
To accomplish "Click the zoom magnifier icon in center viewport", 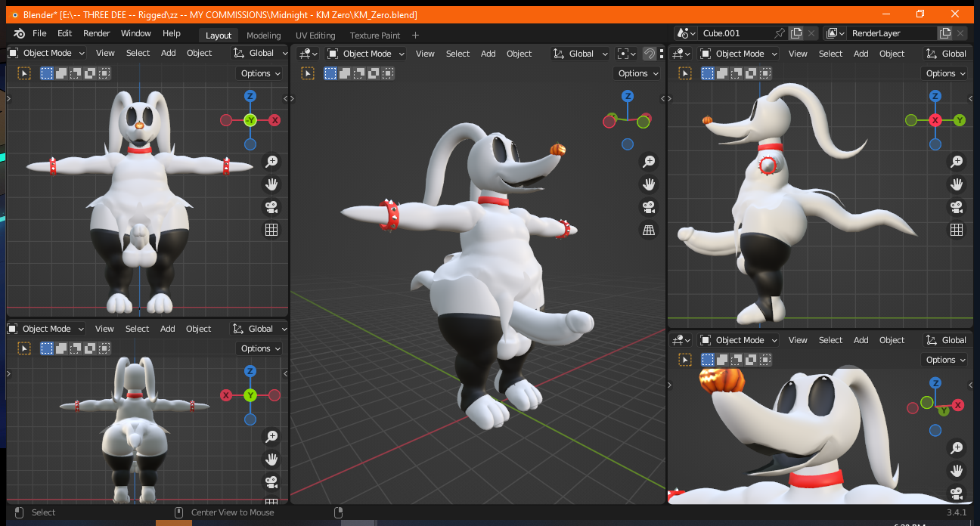I will click(x=648, y=161).
